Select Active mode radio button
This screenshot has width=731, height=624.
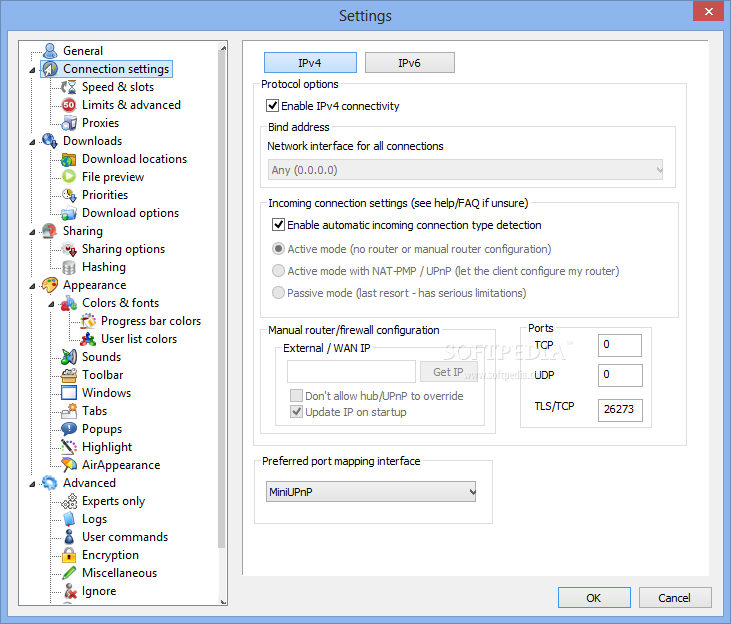pos(278,249)
